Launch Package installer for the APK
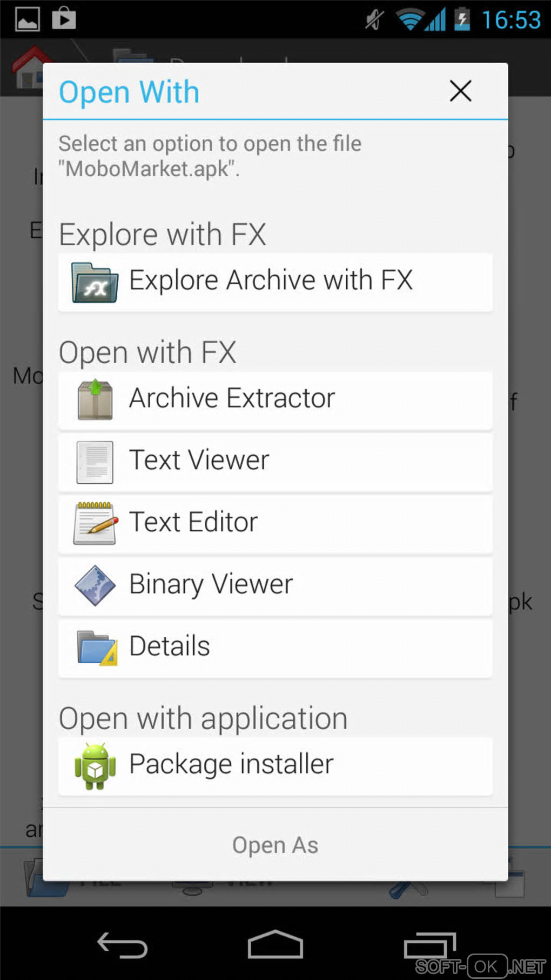 231,764
